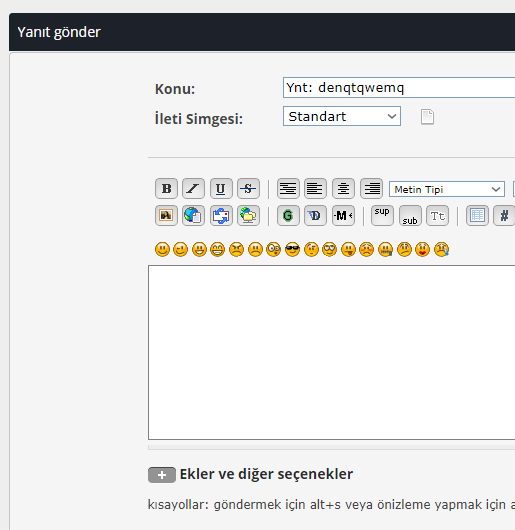Click inside the message text area
Viewport: 515px width, 530px height.
[332, 353]
